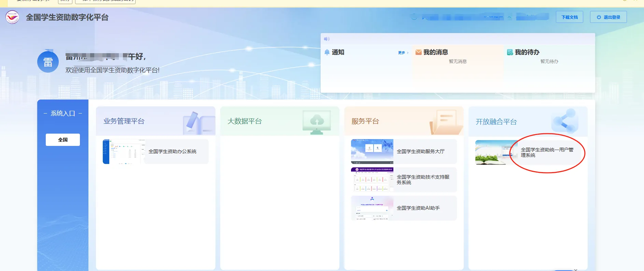Screen dimensions: 644x271
Task: Click 全国学生资助办公系统 preview thumbnail
Action: [x=124, y=151]
